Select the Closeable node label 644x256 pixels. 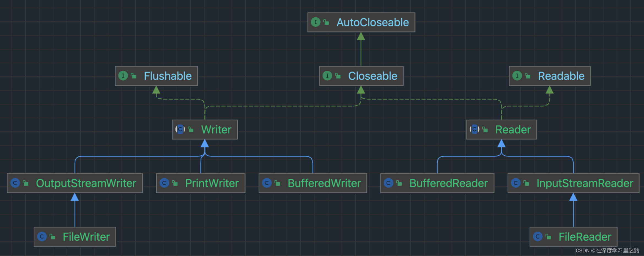point(373,76)
